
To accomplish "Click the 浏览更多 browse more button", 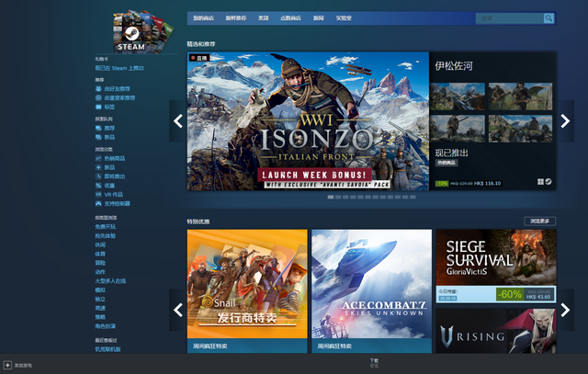I will (x=540, y=221).
